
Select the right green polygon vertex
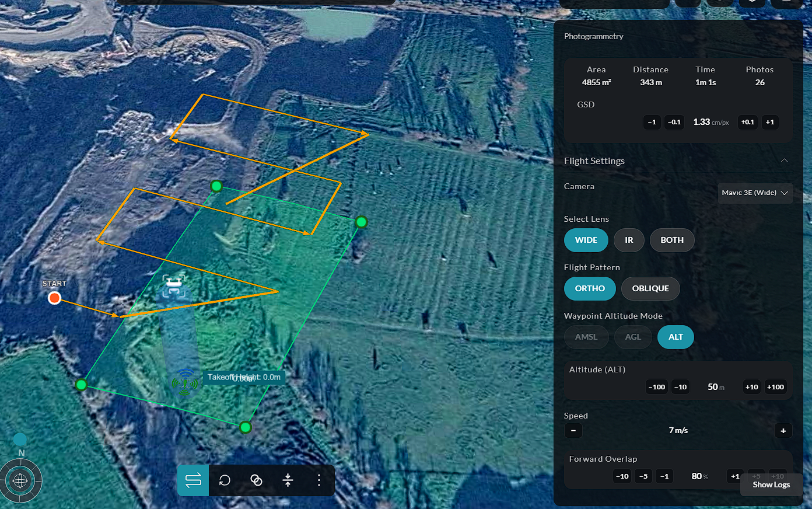click(361, 222)
